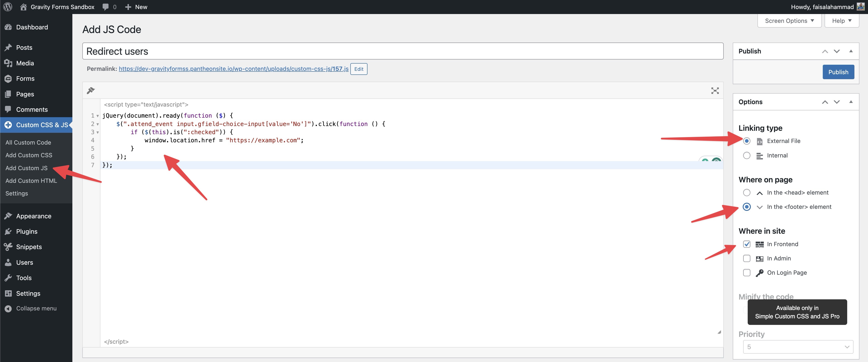Open All Custom Code submenu item
The image size is (868, 362).
click(28, 143)
